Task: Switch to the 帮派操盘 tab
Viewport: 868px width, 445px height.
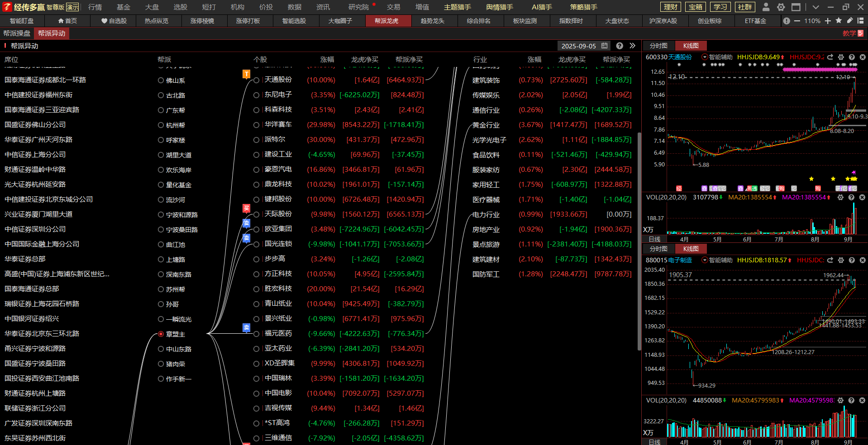Action: 17,33
